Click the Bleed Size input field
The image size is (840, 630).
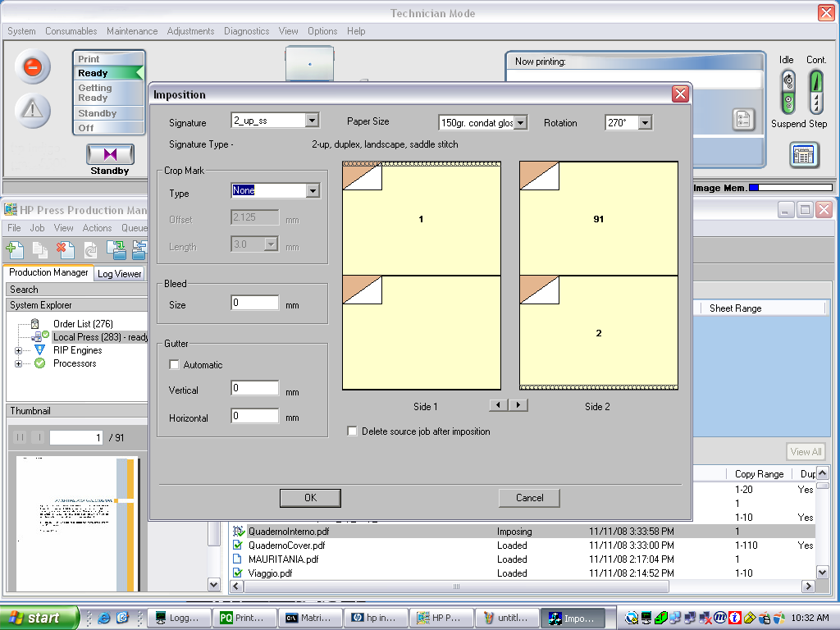pos(255,304)
